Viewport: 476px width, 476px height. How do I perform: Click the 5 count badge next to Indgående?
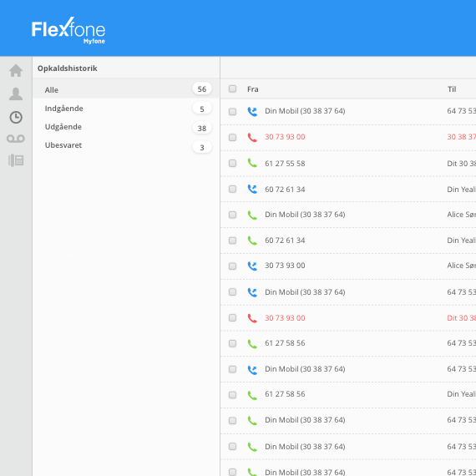(x=202, y=109)
